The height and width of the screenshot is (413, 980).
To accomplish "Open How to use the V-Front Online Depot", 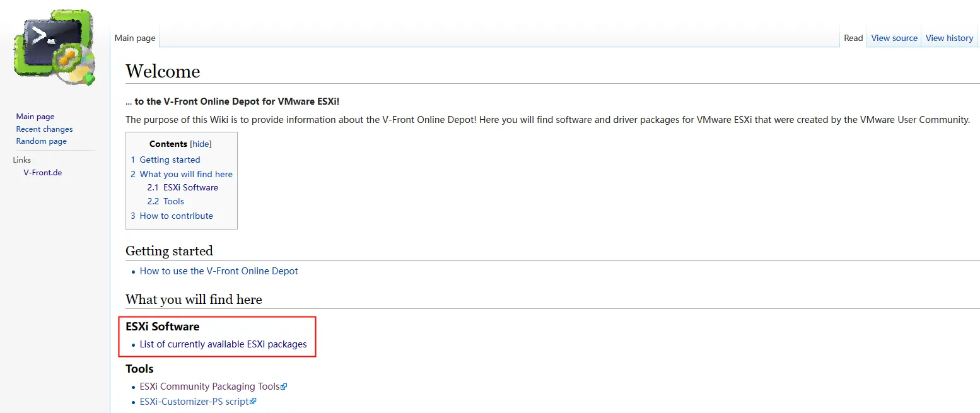I will tap(219, 271).
